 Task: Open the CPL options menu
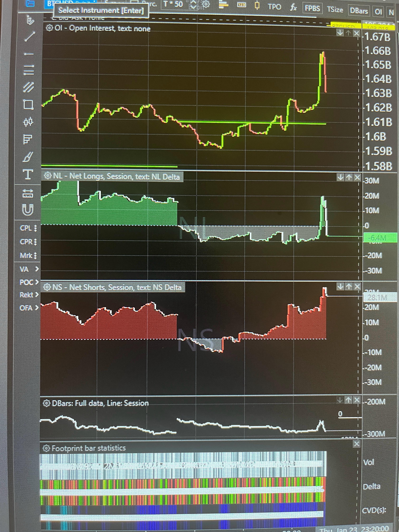click(x=28, y=228)
